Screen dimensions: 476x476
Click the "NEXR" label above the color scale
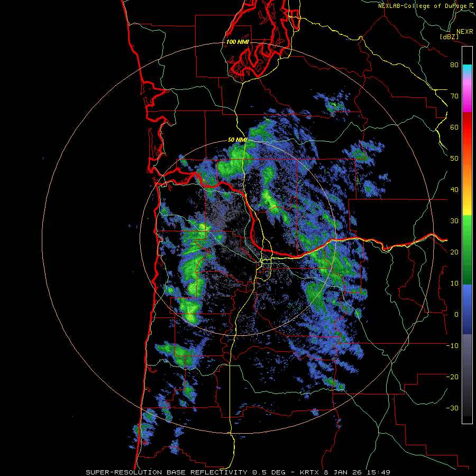tap(464, 32)
